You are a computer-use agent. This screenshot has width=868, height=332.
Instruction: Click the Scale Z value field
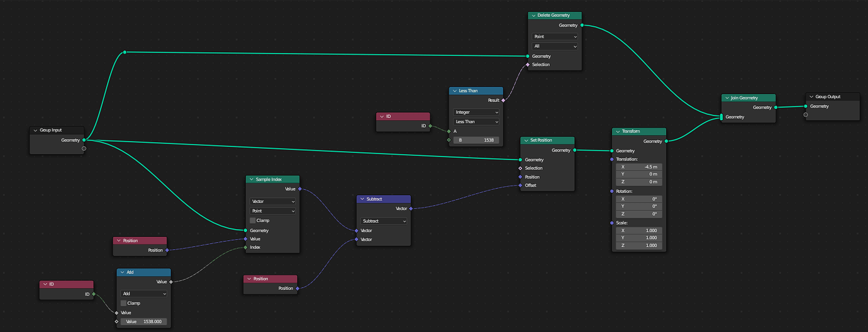click(x=639, y=245)
